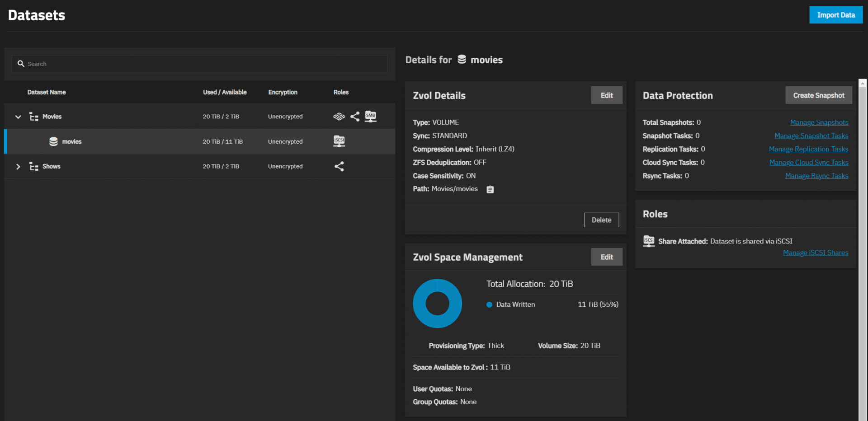Click the search magnifier icon
868x421 pixels.
(x=21, y=64)
